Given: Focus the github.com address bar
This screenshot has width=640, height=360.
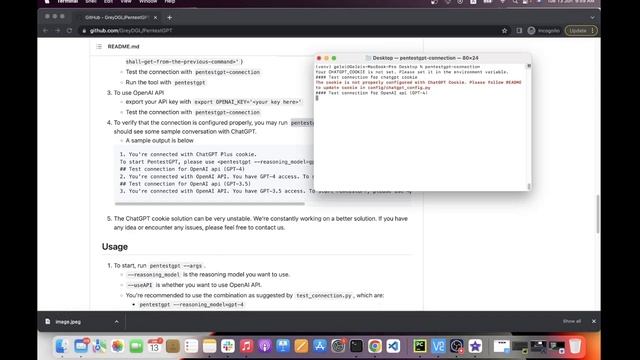Looking at the screenshot, I should (286, 31).
